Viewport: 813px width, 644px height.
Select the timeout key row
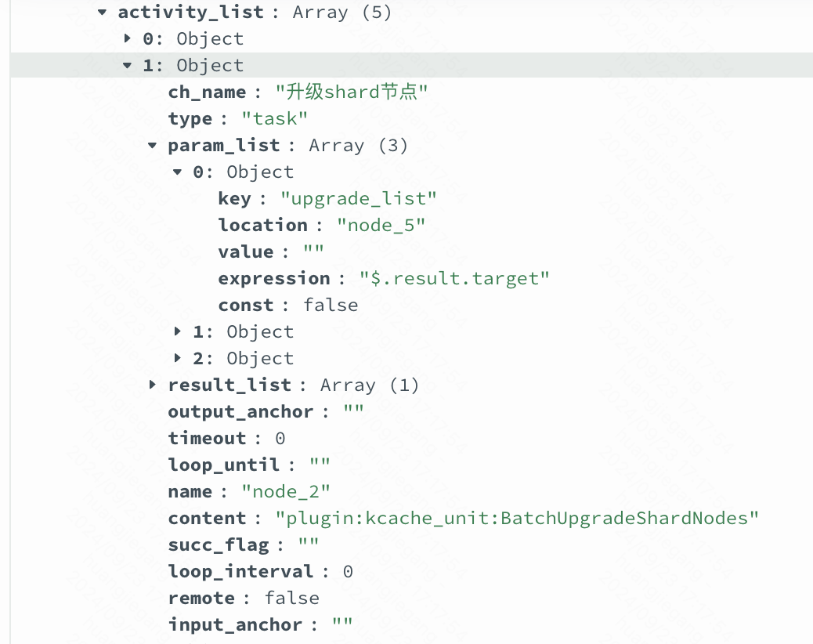point(226,438)
